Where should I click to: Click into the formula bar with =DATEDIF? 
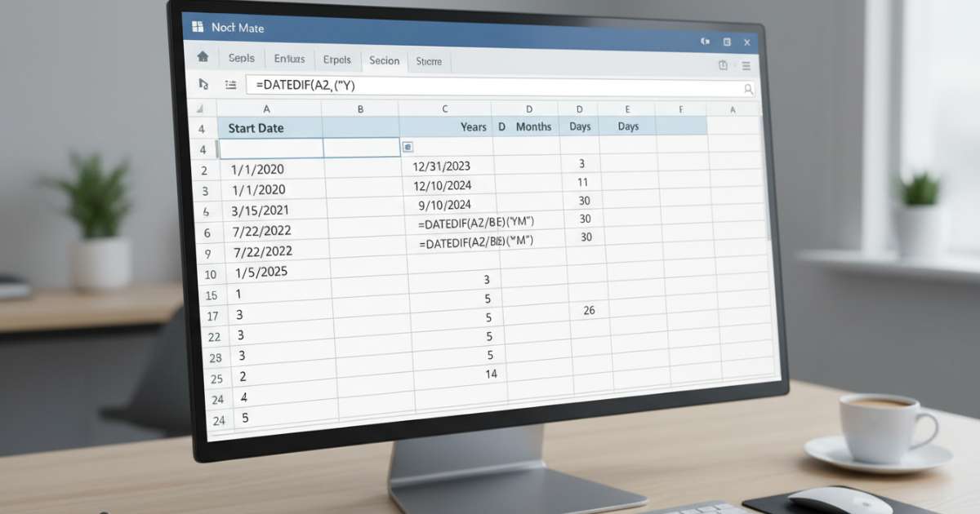(490, 86)
